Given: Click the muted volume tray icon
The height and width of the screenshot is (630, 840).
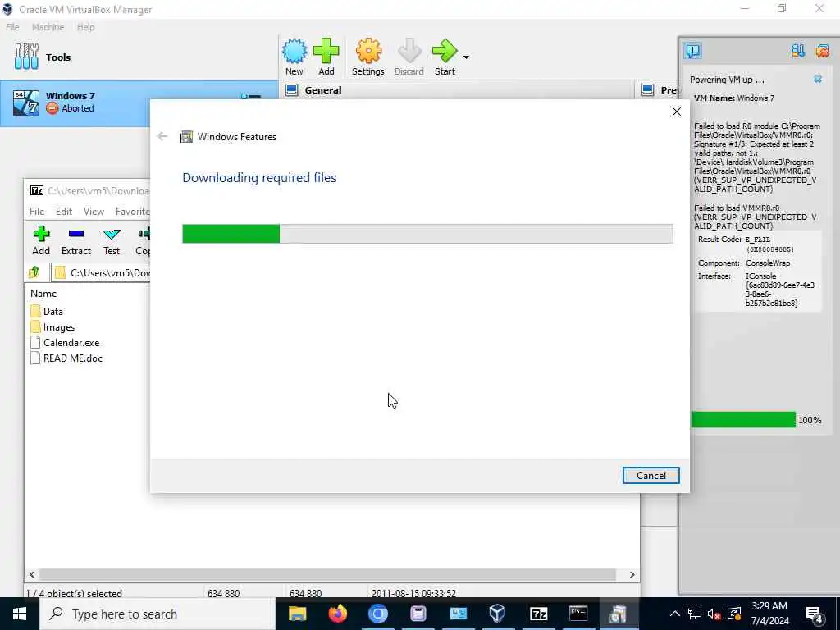Looking at the screenshot, I should point(714,614).
